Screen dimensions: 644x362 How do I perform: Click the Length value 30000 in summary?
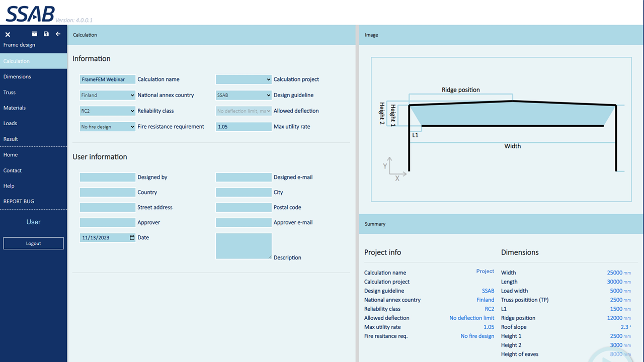615,282
